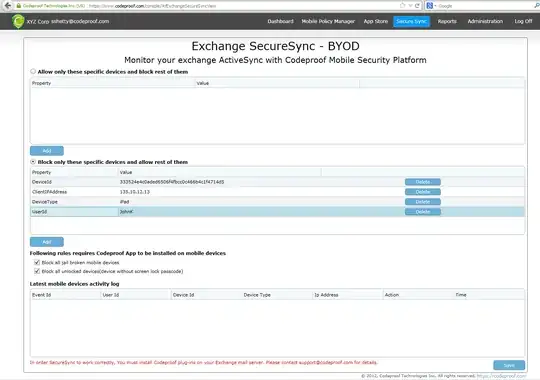The image size is (540, 380).
Task: Click Action column header in activity log
Action: point(418,295)
